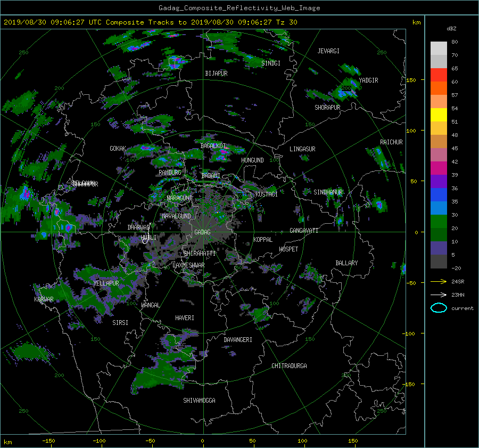Screen dimensions: 479x448
Task: Click the DAVANGERI city label
Action: (238, 340)
